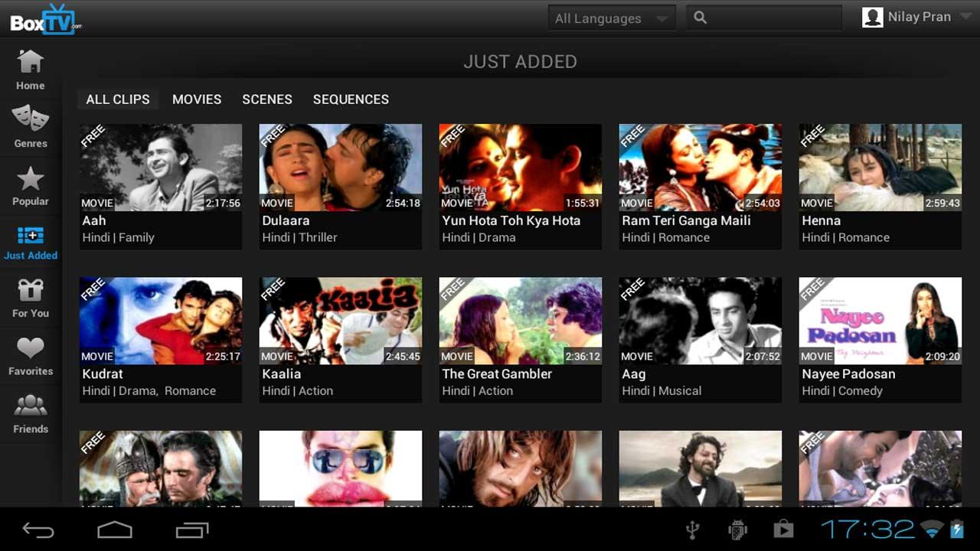Image resolution: width=980 pixels, height=551 pixels.
Task: Play the Aag movie thumbnail
Action: [701, 321]
